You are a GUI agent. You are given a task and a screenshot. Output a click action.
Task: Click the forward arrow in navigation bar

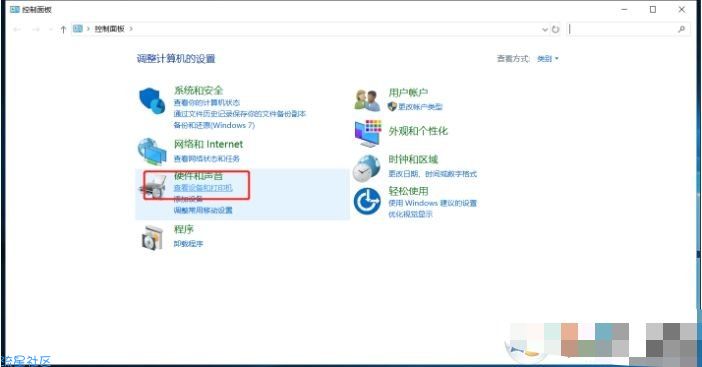(36, 30)
